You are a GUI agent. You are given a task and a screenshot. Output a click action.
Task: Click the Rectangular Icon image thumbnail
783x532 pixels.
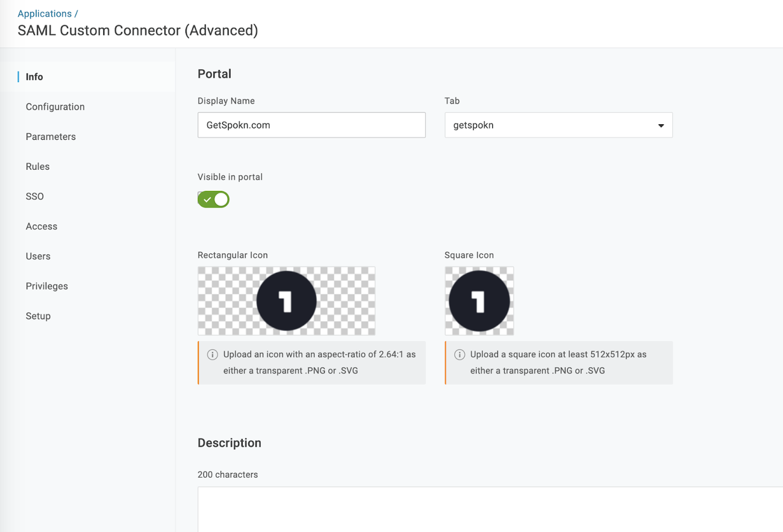pyautogui.click(x=286, y=301)
